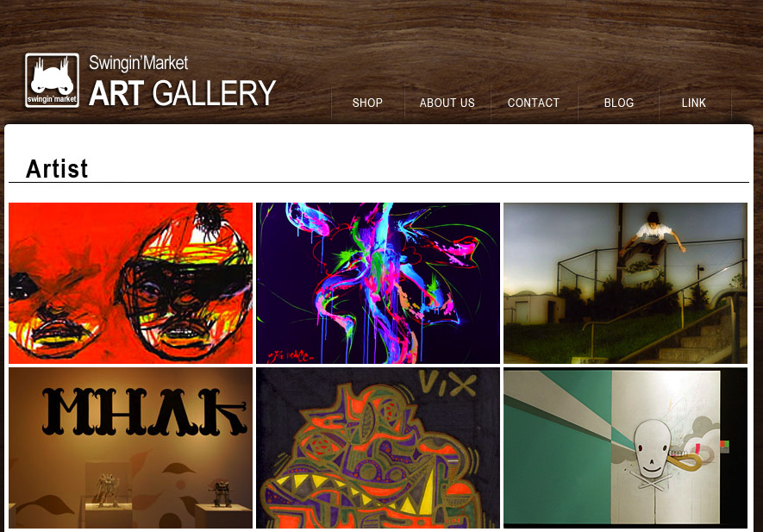Screen dimensions: 763x532
Task: Click the Swingin'Market title text
Action: pos(138,63)
